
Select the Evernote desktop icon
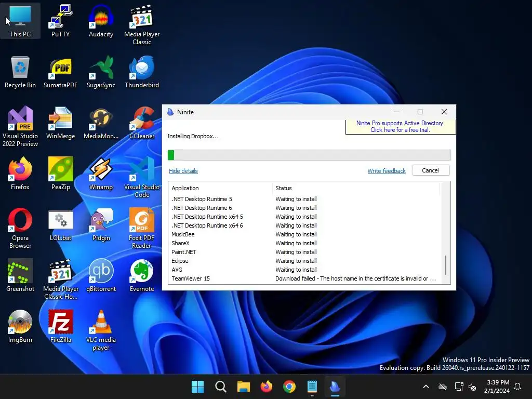142,275
